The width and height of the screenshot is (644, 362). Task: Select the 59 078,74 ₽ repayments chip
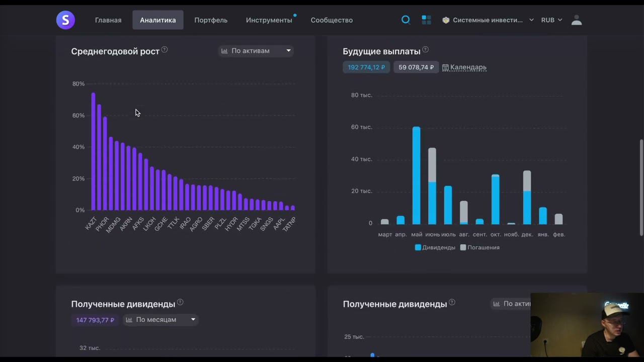click(416, 67)
